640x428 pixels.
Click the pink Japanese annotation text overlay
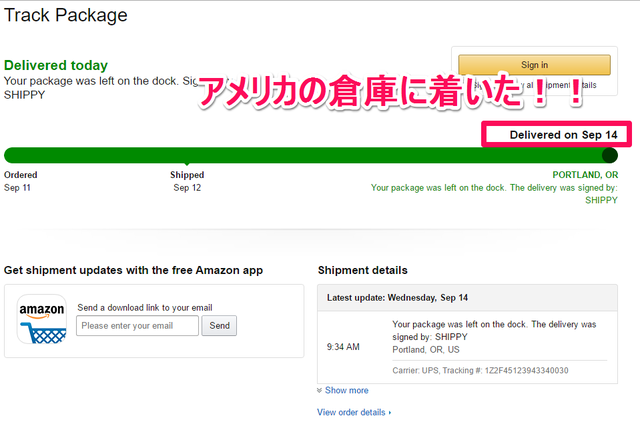pos(390,92)
